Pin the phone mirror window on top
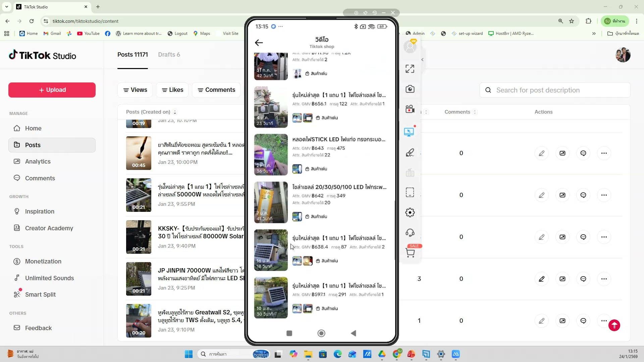The width and height of the screenshot is (644, 362). [366, 13]
